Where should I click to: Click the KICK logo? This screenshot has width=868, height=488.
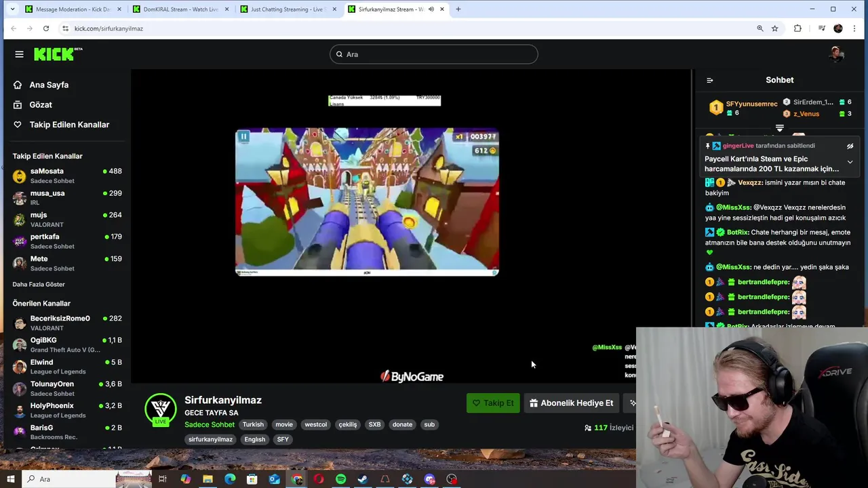pyautogui.click(x=58, y=54)
